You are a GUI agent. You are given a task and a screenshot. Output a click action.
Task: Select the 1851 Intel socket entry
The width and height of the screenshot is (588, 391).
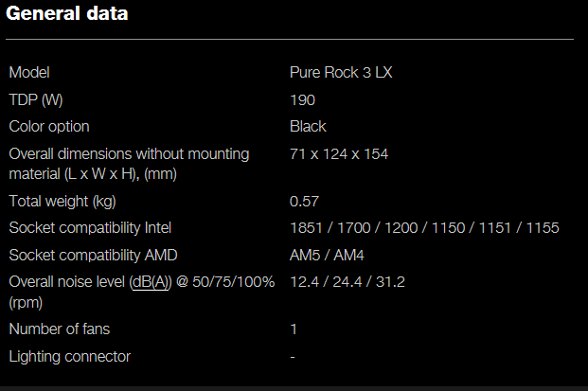click(x=306, y=228)
